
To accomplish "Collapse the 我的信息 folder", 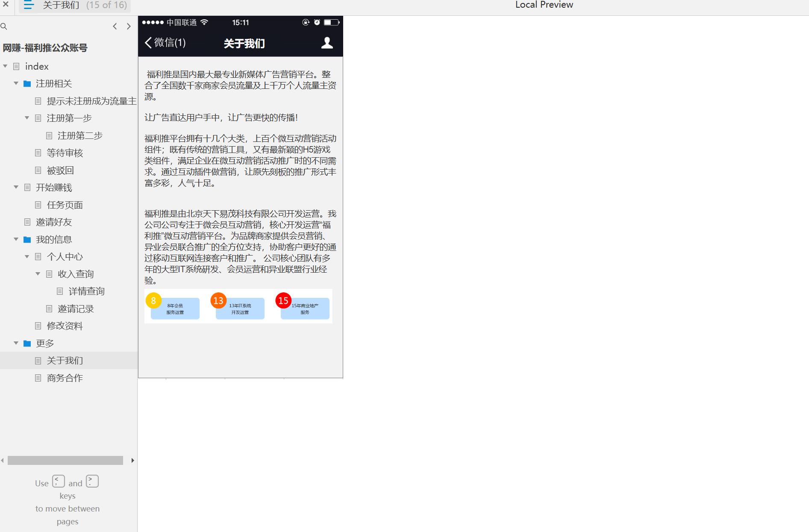I will [16, 239].
